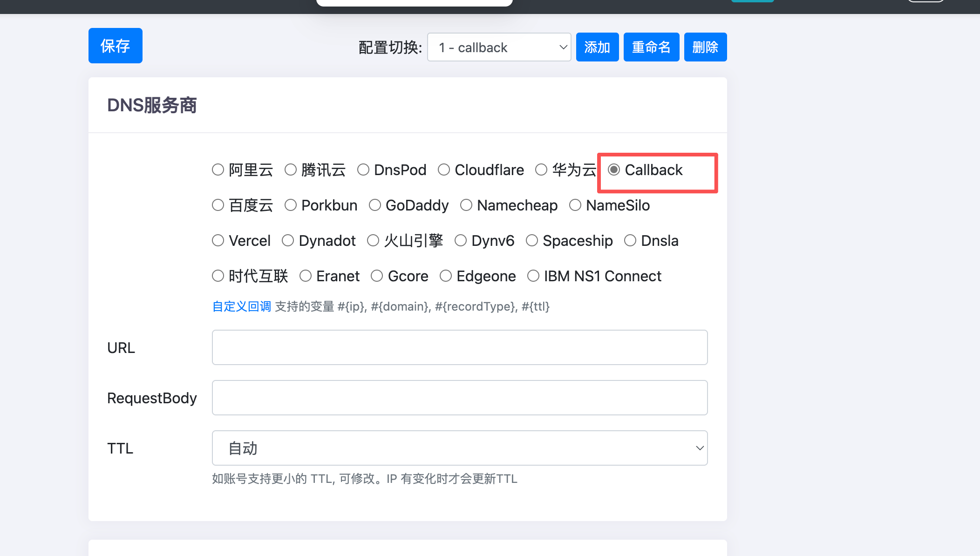This screenshot has height=556, width=980.
Task: Open the 配置切换 callback dropdown
Action: pos(499,47)
